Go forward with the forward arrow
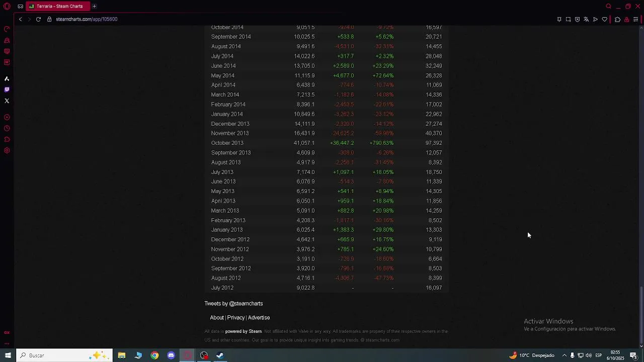The image size is (644, 362). coord(29,19)
